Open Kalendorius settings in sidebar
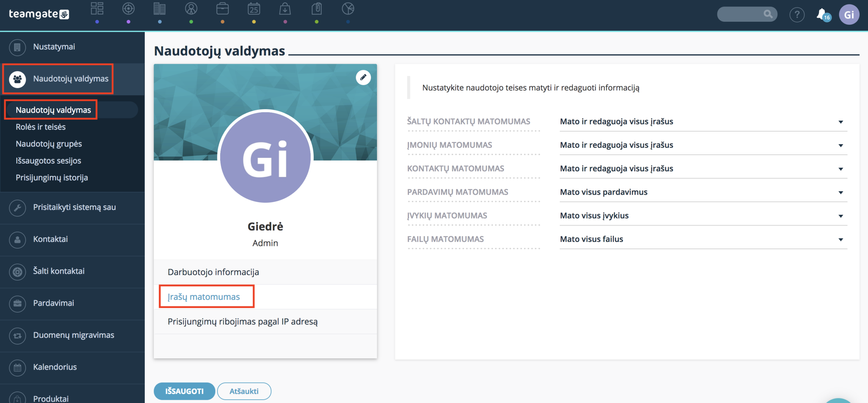This screenshot has height=403, width=868. point(72,367)
